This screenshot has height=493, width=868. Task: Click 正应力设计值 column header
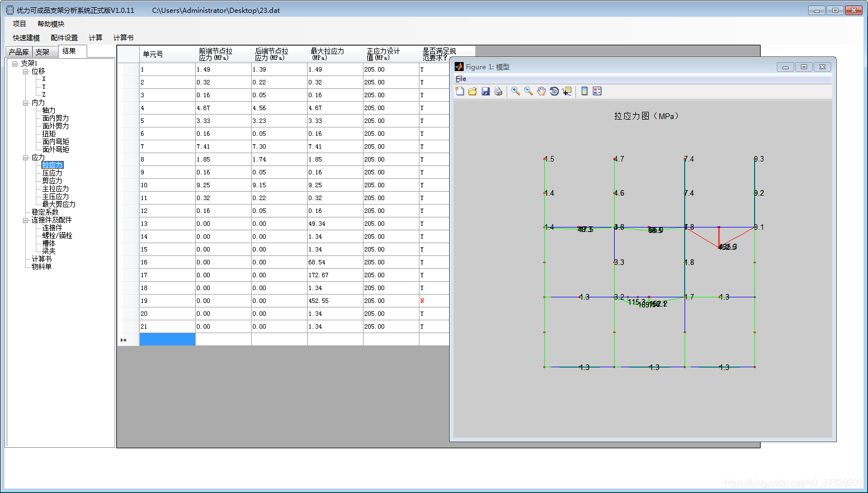(x=391, y=54)
